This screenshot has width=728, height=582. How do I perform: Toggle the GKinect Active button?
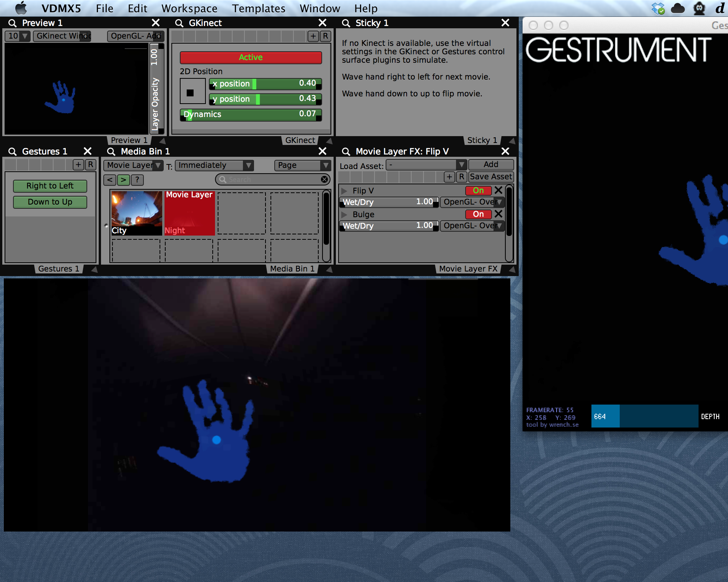[251, 57]
